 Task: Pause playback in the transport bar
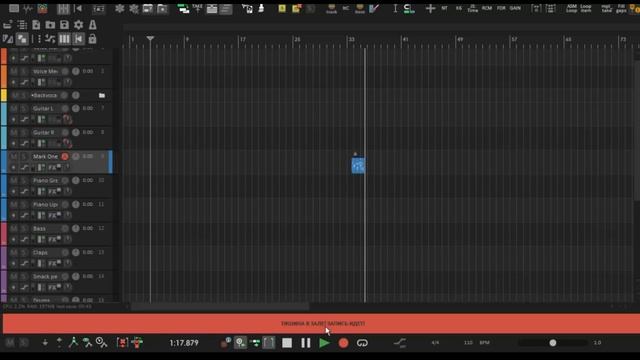(x=306, y=343)
